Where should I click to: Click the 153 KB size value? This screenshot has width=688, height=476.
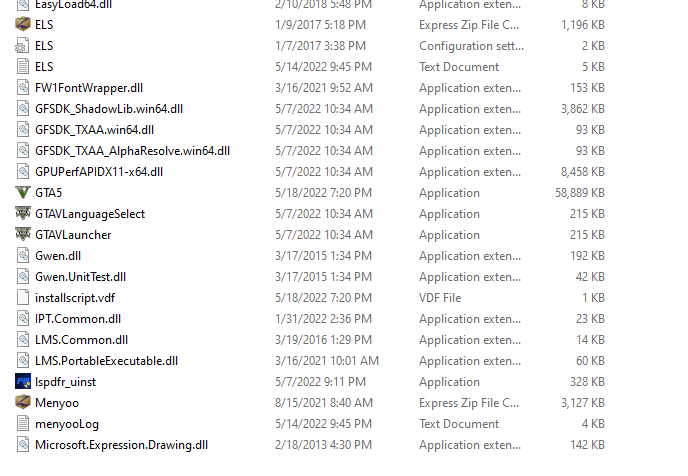[x=588, y=88]
